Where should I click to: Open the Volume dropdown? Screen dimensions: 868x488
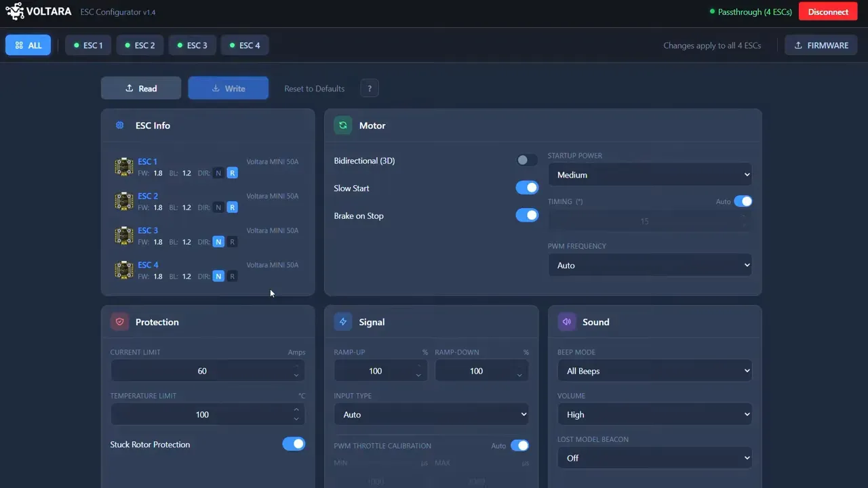(x=655, y=414)
